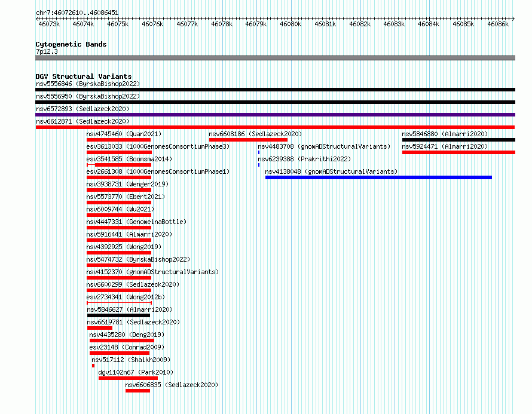Click nsv6600299 (Sedlazeck2020) label

(133, 284)
